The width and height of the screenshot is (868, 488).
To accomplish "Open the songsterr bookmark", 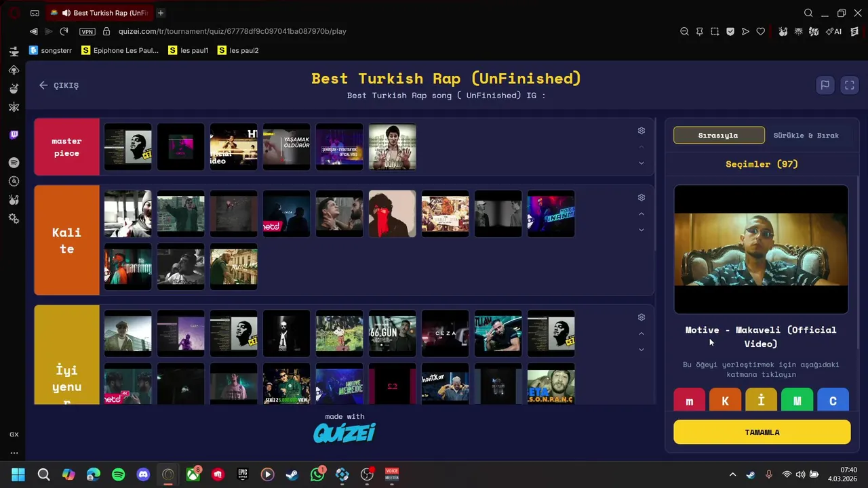I will click(50, 50).
